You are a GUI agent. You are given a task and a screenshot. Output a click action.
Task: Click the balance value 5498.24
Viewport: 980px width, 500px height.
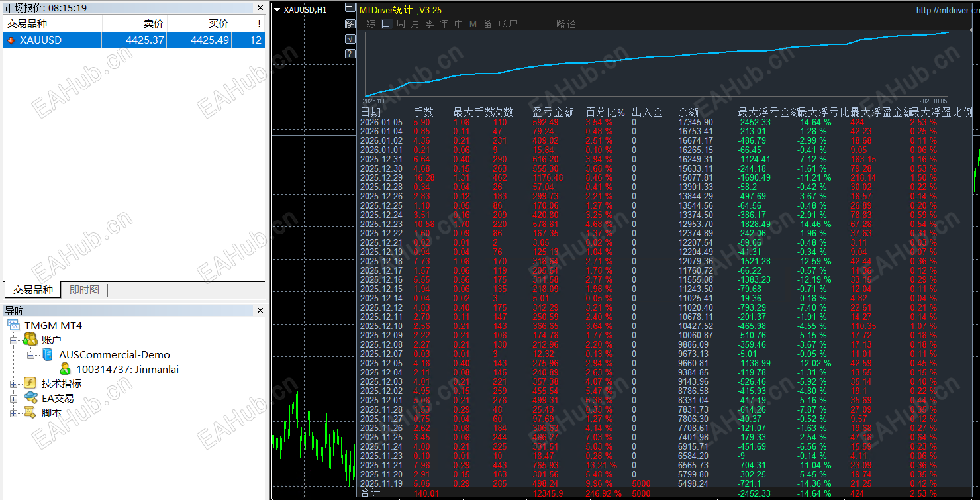point(694,484)
